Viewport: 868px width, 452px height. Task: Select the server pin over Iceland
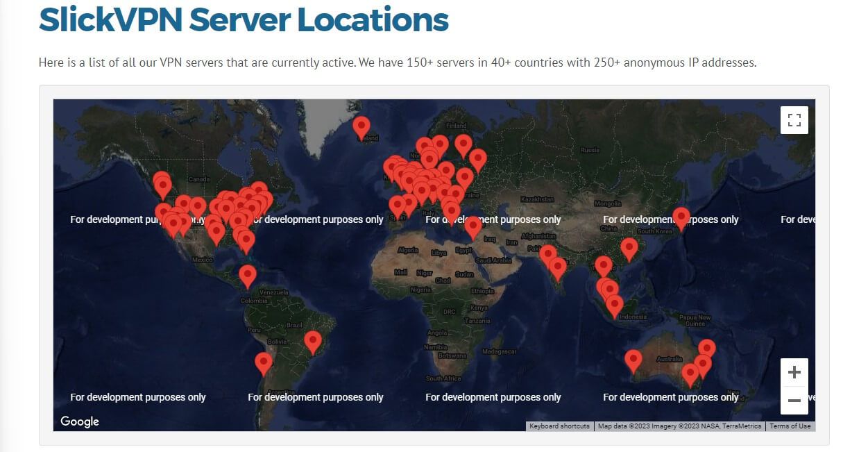361,129
